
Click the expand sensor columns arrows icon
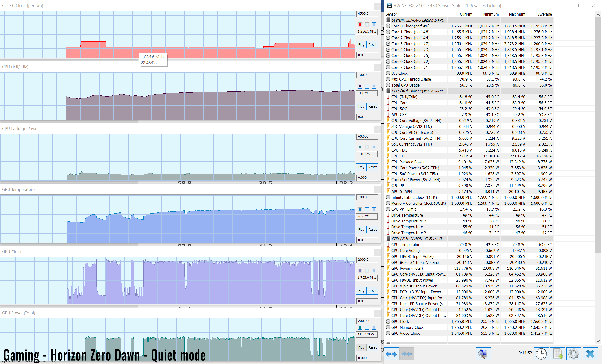click(391, 354)
